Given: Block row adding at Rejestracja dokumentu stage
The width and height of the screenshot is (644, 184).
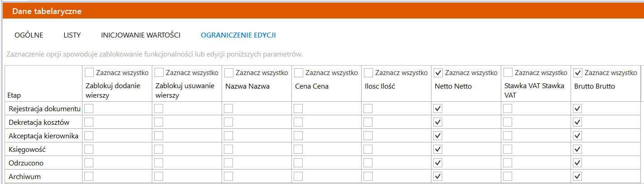Looking at the screenshot, I should [x=89, y=109].
